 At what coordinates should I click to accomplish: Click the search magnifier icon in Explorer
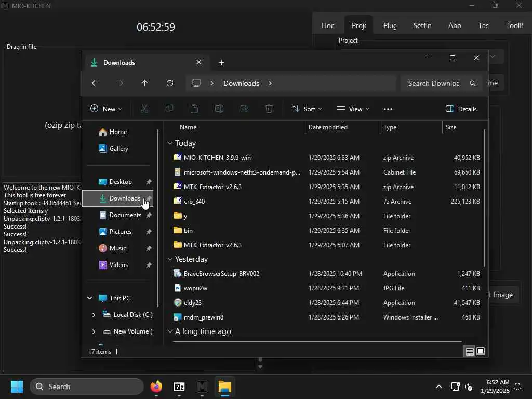[x=472, y=83]
